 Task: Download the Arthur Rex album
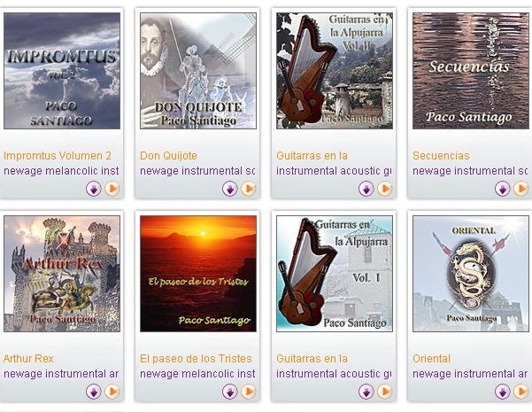pyautogui.click(x=94, y=392)
